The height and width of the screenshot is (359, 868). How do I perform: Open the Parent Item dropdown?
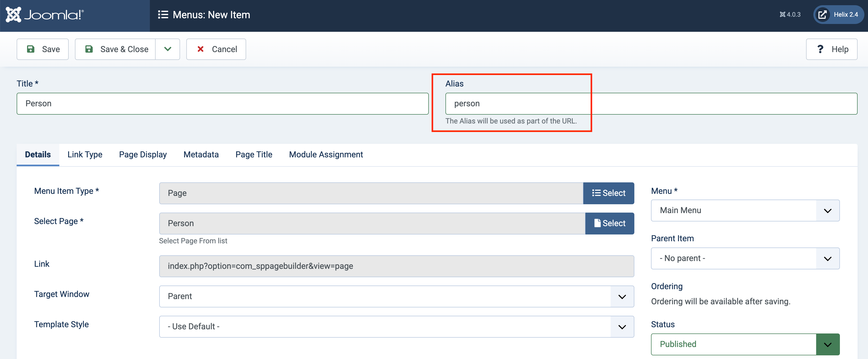click(x=745, y=258)
